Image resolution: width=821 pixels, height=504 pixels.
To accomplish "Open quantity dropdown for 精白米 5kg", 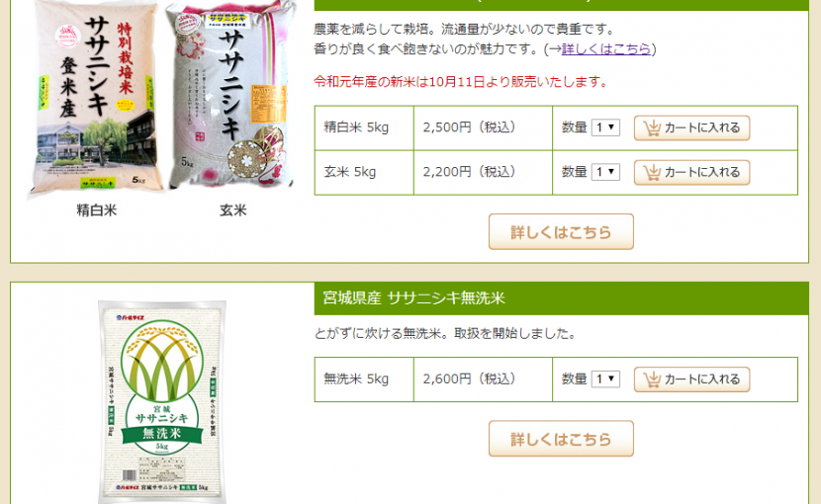I will (605, 127).
